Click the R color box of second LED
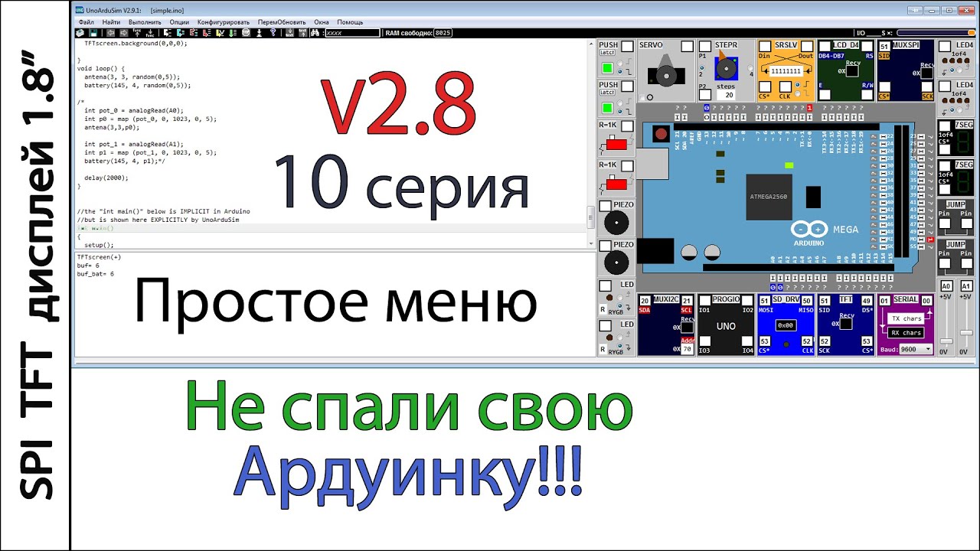The height and width of the screenshot is (551, 980). tap(603, 349)
